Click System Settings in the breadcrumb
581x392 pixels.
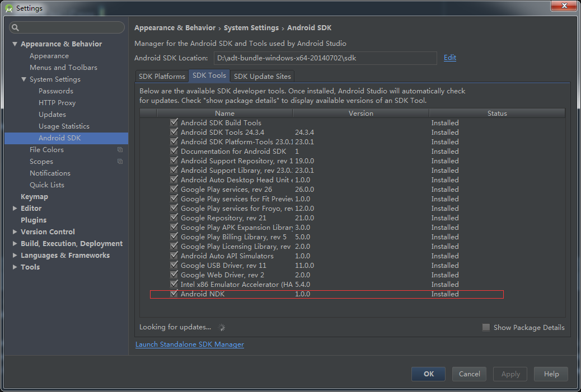click(251, 28)
